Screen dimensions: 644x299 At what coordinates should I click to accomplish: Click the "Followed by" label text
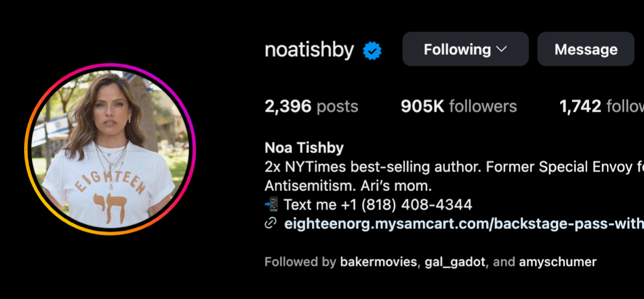(300, 262)
